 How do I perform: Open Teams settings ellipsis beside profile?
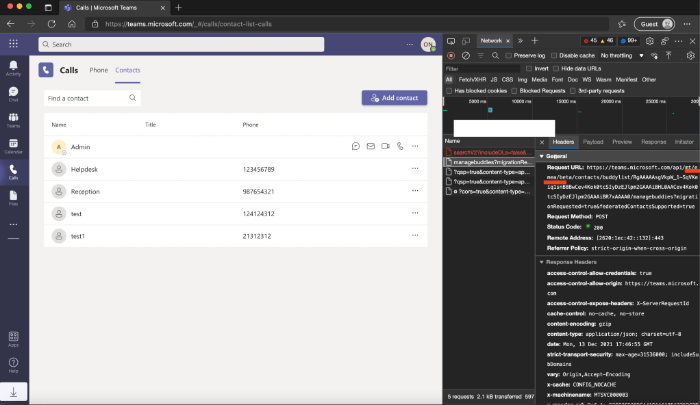(x=409, y=44)
